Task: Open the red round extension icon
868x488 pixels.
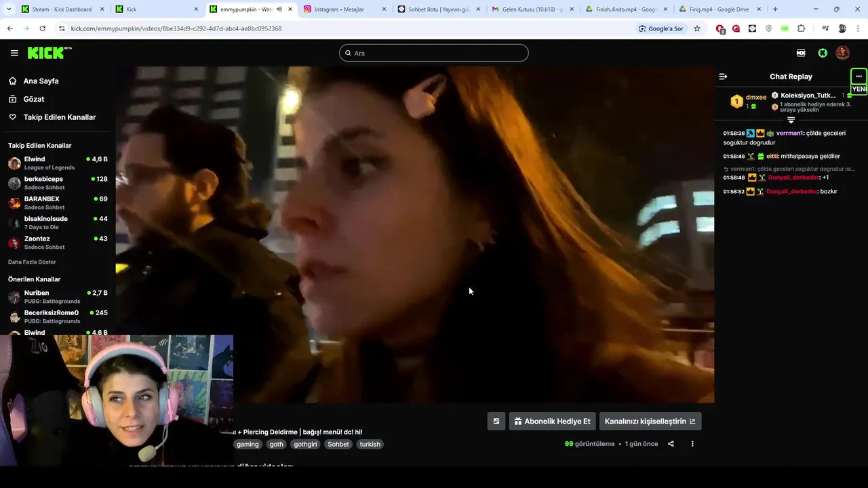Action: 736,28
